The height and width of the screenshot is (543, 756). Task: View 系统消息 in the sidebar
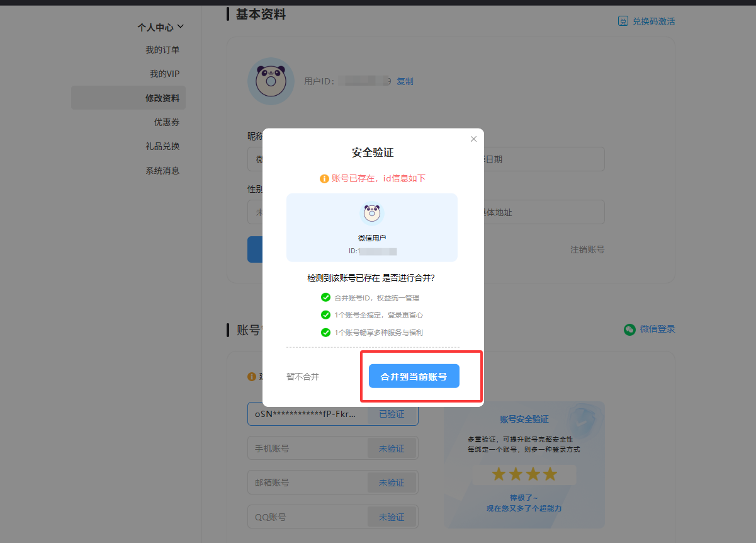162,170
